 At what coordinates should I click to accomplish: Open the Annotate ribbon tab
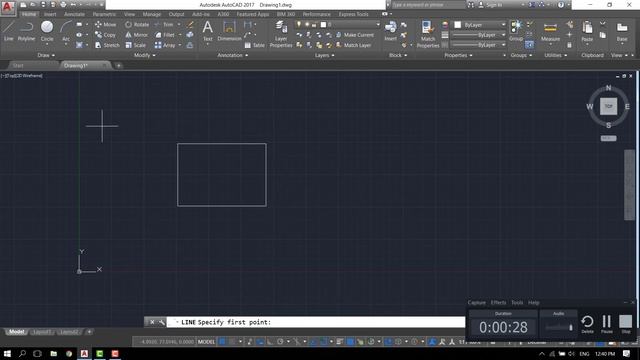[x=75, y=14]
